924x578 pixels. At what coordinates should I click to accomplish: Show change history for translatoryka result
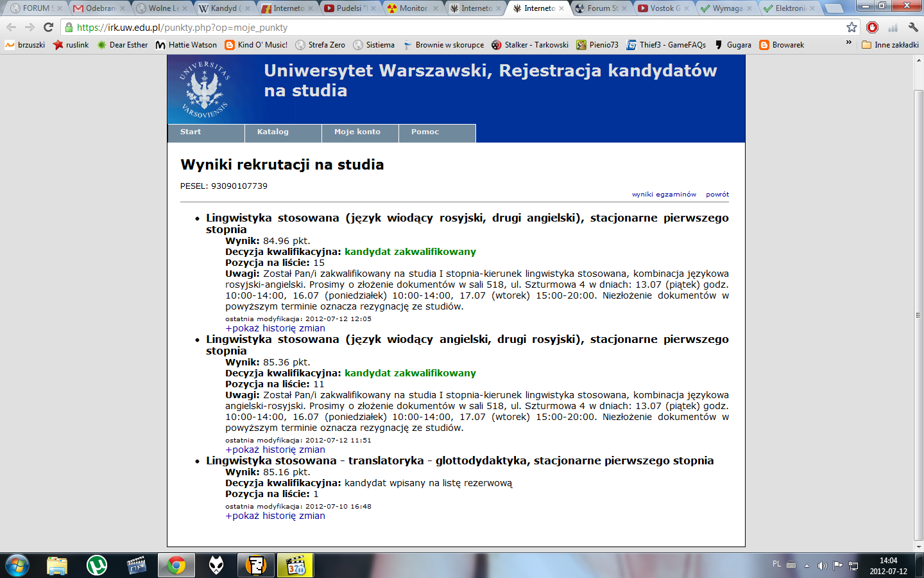coord(275,516)
